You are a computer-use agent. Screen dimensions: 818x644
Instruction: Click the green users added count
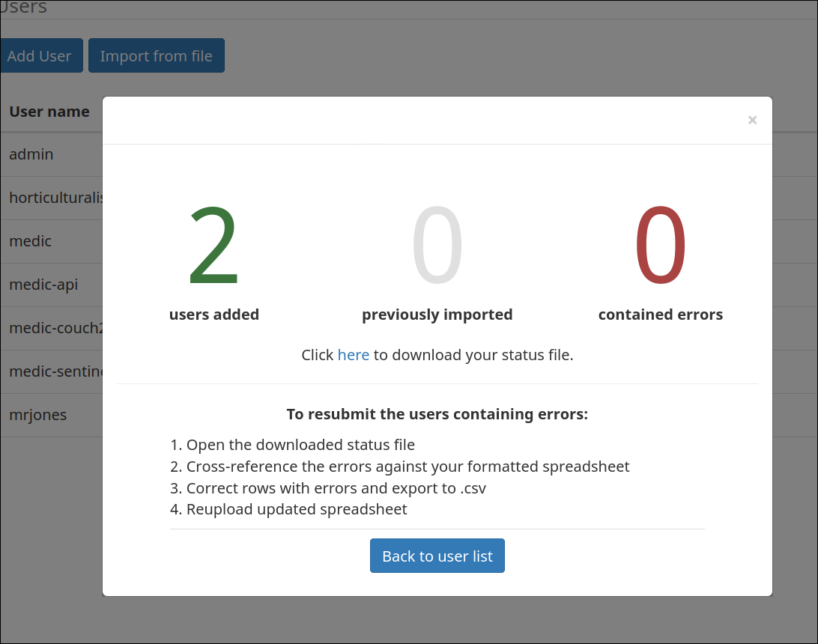[x=214, y=245]
